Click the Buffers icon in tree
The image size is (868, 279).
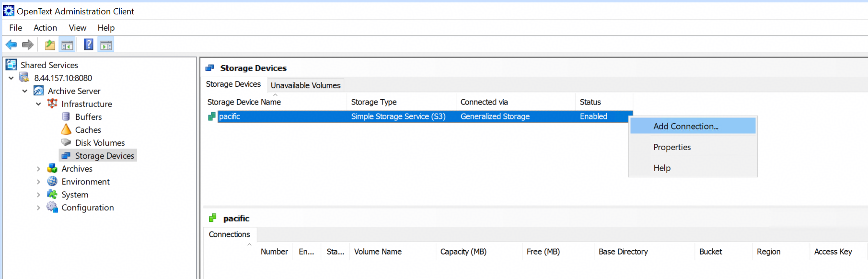pyautogui.click(x=66, y=116)
